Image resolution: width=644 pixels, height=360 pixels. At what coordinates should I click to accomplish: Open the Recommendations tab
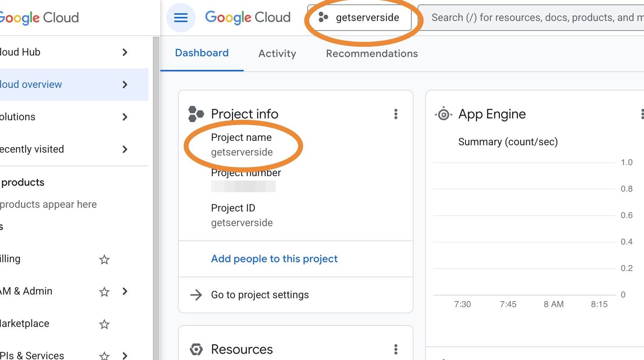pos(372,54)
